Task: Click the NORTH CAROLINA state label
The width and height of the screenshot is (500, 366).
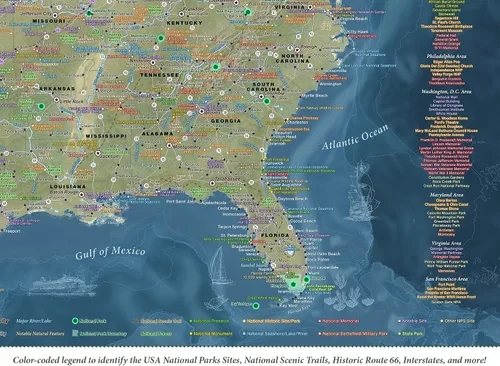Action: tap(292, 59)
